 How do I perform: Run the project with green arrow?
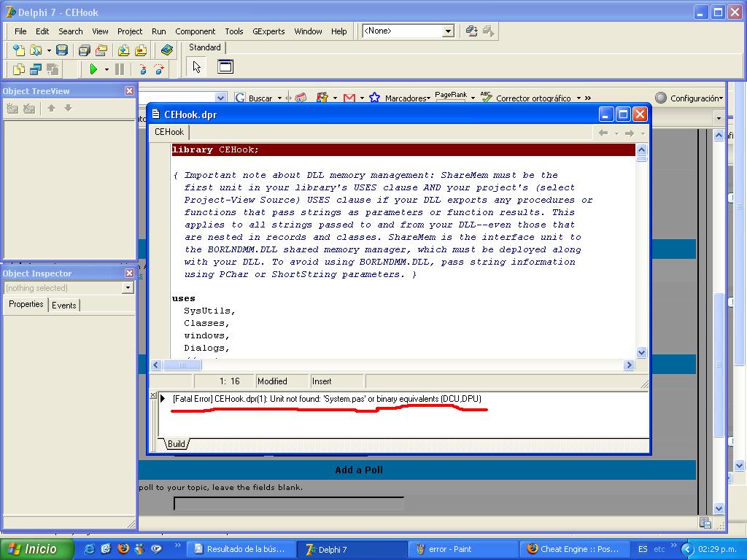click(93, 69)
